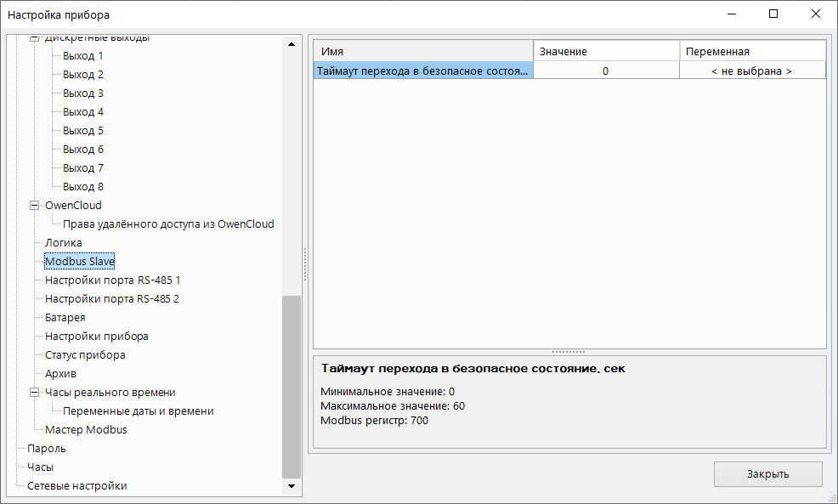
Task: Open the '< не выбрана >' variable selector
Action: [x=751, y=71]
